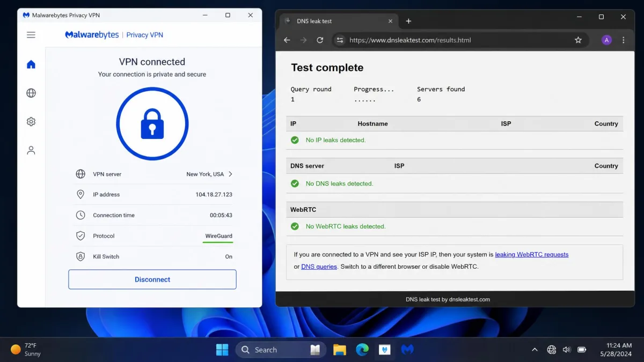Toggle the Kill Switch On setting
Viewport: 644px width, 362px height.
click(229, 256)
